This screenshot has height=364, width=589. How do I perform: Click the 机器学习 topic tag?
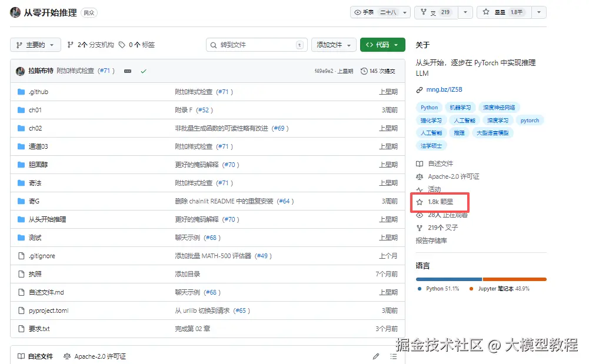coord(461,108)
